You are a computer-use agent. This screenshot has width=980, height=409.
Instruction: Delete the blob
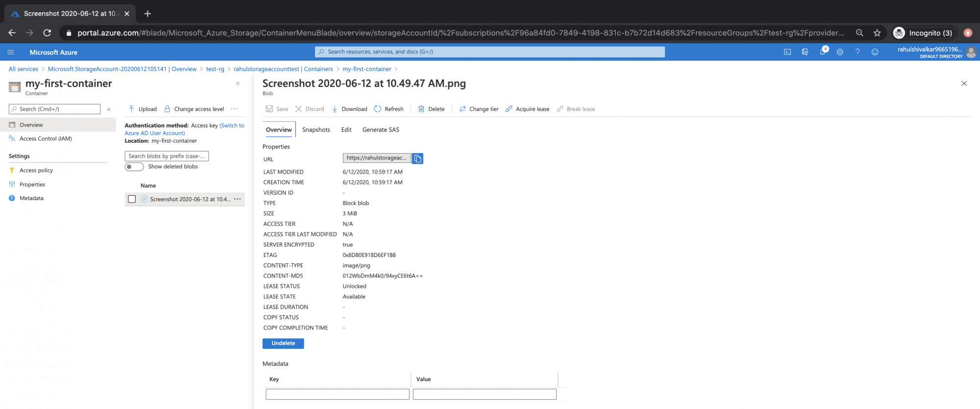coord(431,109)
